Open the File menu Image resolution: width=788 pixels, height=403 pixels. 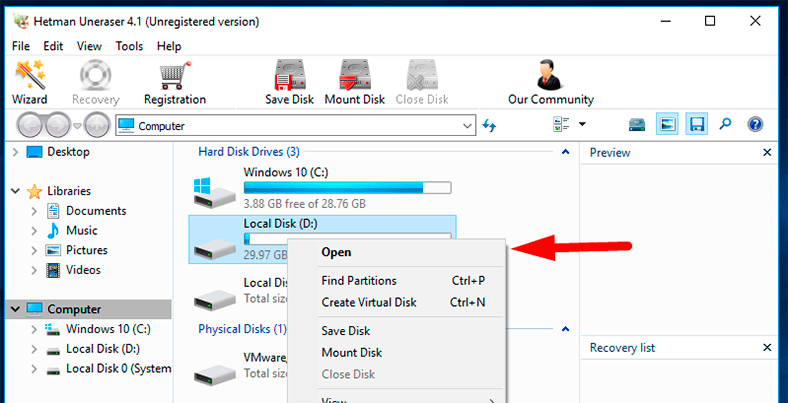click(x=21, y=46)
